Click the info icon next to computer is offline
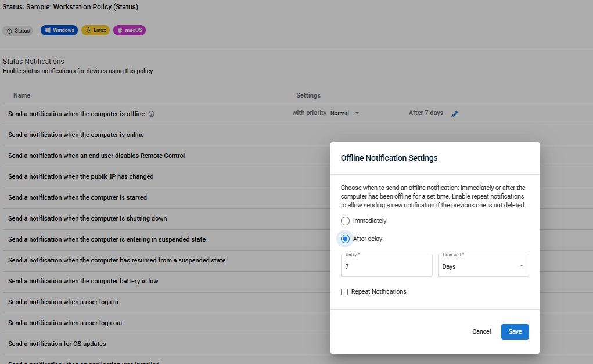 pyautogui.click(x=151, y=114)
